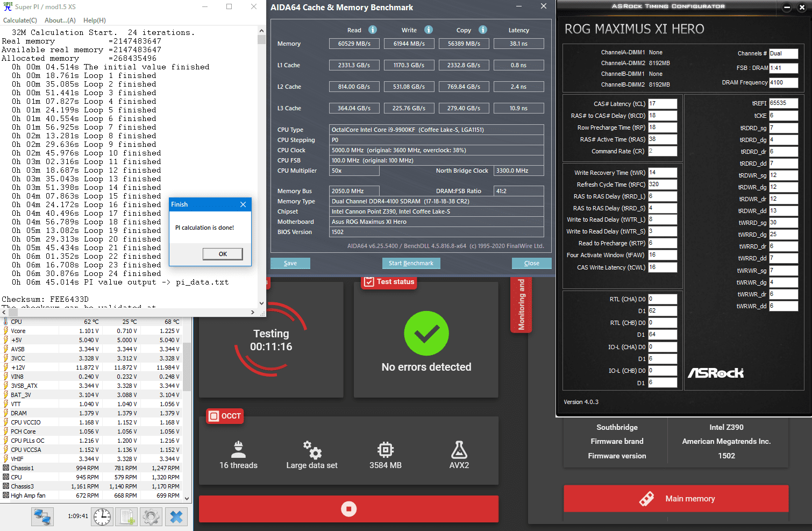
Task: Click the log file spreadsheet icon
Action: [x=127, y=517]
